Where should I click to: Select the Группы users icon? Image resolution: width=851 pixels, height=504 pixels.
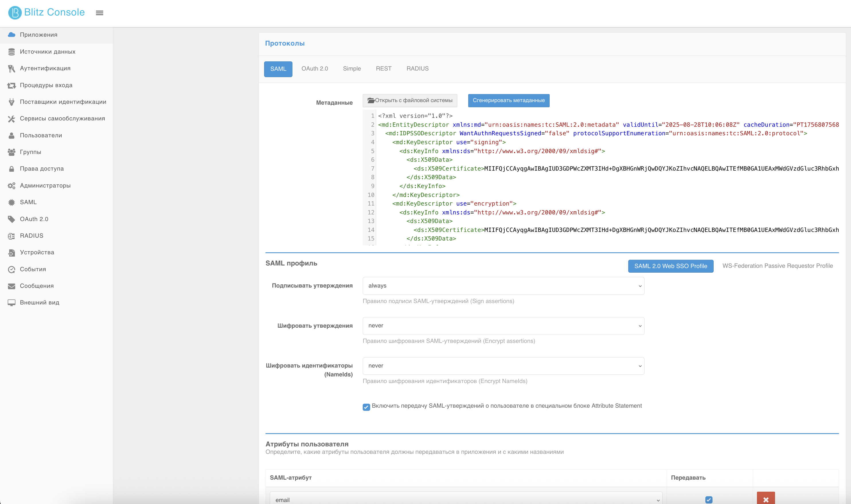tap(11, 152)
